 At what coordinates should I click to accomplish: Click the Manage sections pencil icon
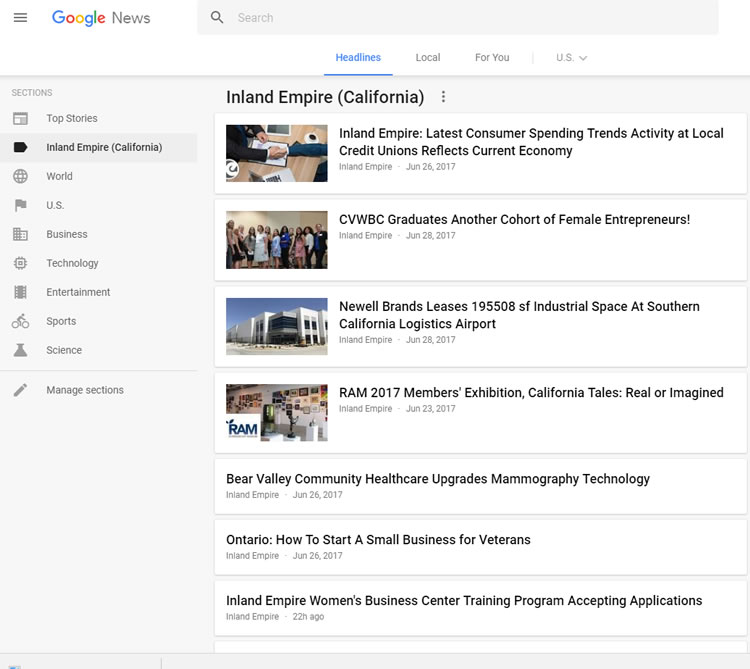tap(20, 390)
